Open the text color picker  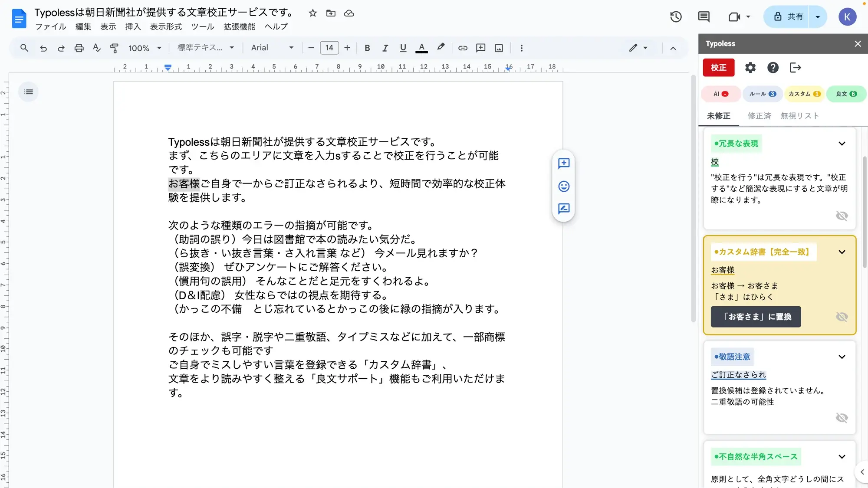[421, 48]
